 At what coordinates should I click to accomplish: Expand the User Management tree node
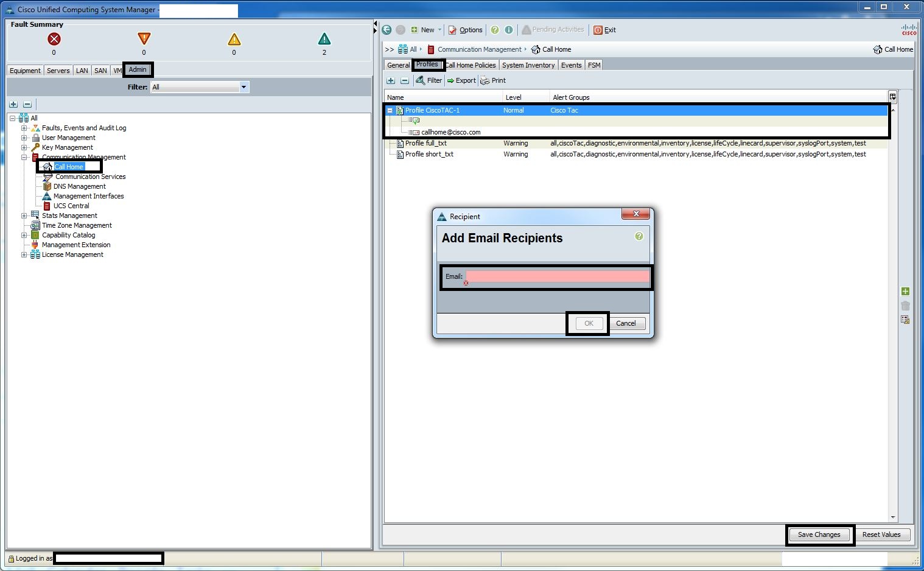[x=24, y=138]
